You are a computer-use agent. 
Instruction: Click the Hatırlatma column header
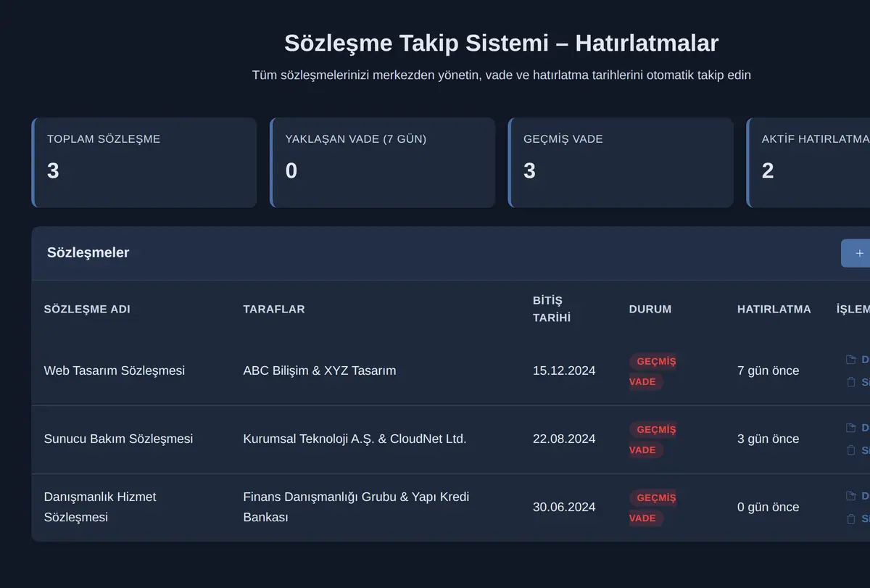click(774, 309)
